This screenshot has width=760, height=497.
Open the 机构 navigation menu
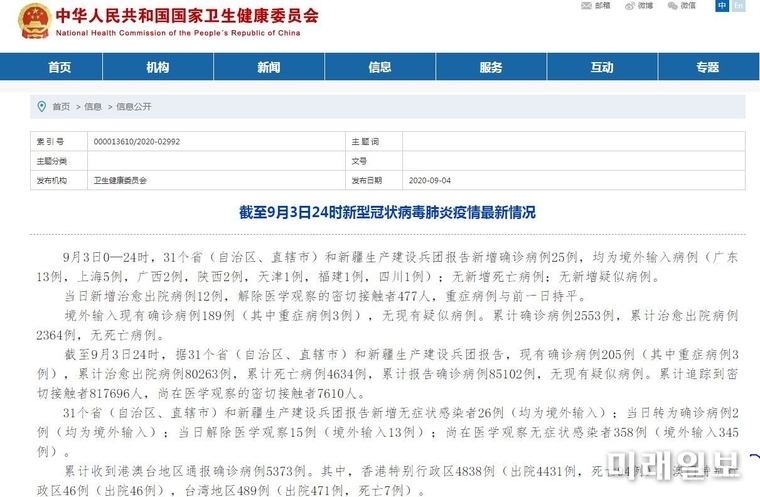pos(158,67)
